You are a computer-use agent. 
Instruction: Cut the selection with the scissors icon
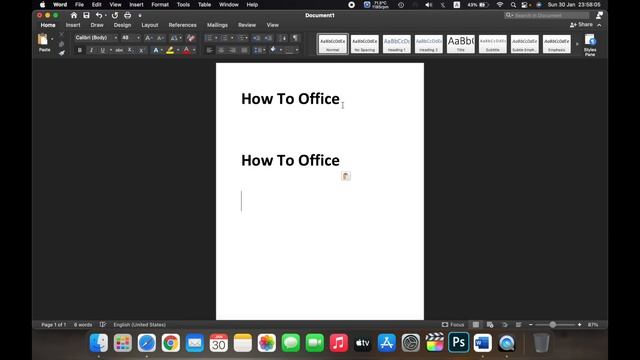[x=62, y=35]
